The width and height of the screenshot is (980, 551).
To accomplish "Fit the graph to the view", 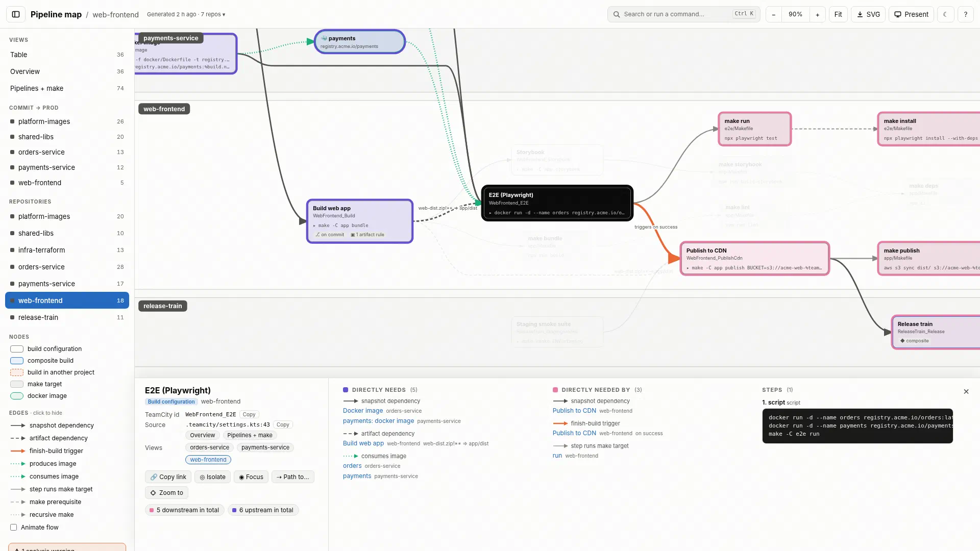I will 838,14.
